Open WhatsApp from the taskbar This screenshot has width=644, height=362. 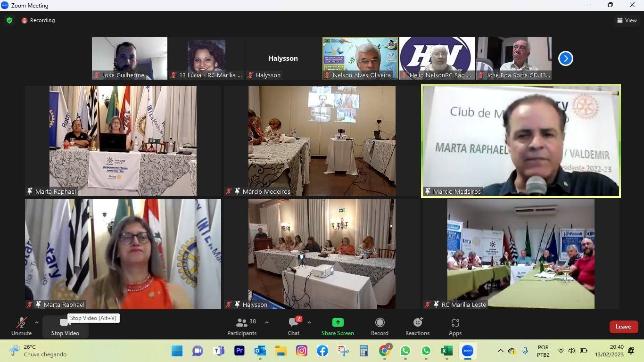click(x=405, y=351)
